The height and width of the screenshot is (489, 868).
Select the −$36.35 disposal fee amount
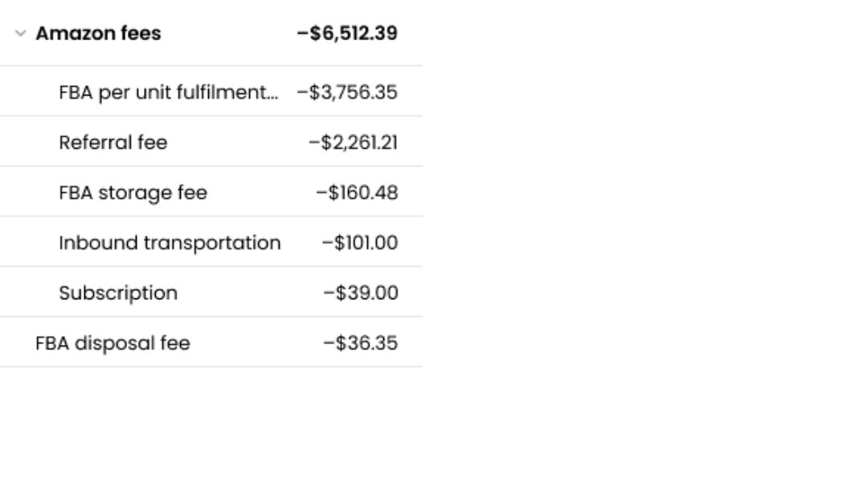[x=361, y=343]
